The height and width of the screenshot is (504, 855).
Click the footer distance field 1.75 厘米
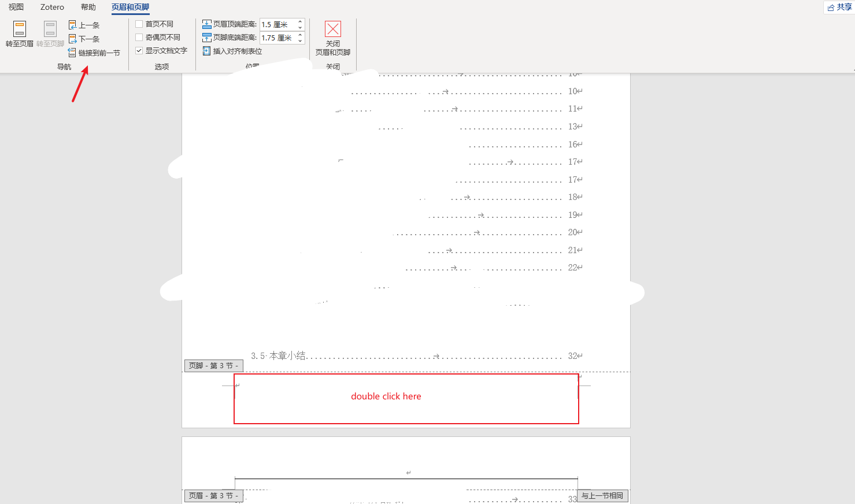tap(278, 38)
